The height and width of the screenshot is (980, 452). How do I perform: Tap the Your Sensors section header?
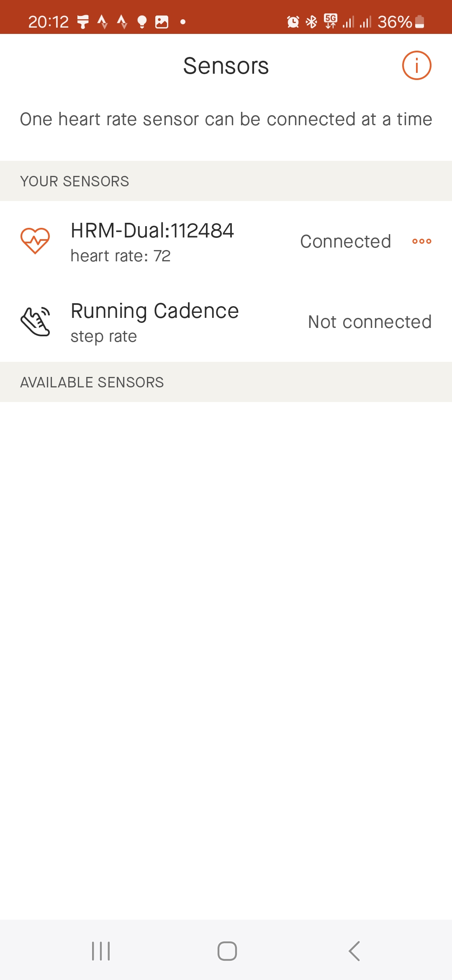click(74, 181)
